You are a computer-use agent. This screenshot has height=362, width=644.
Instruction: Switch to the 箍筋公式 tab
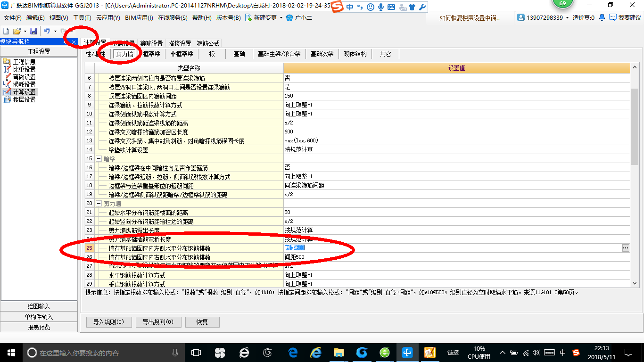point(208,43)
